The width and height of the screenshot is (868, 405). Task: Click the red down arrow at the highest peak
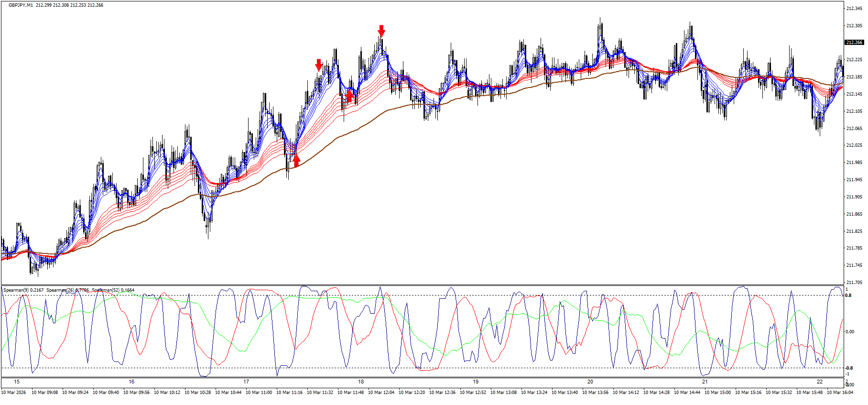pos(381,31)
